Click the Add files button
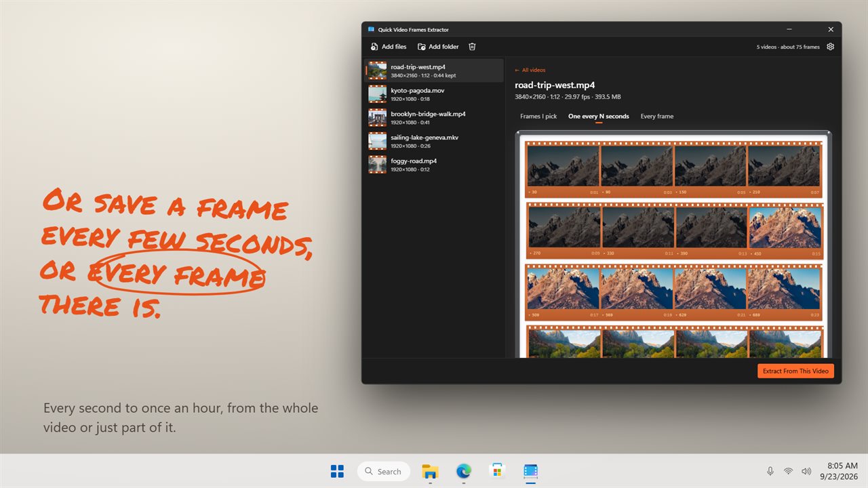 point(389,47)
